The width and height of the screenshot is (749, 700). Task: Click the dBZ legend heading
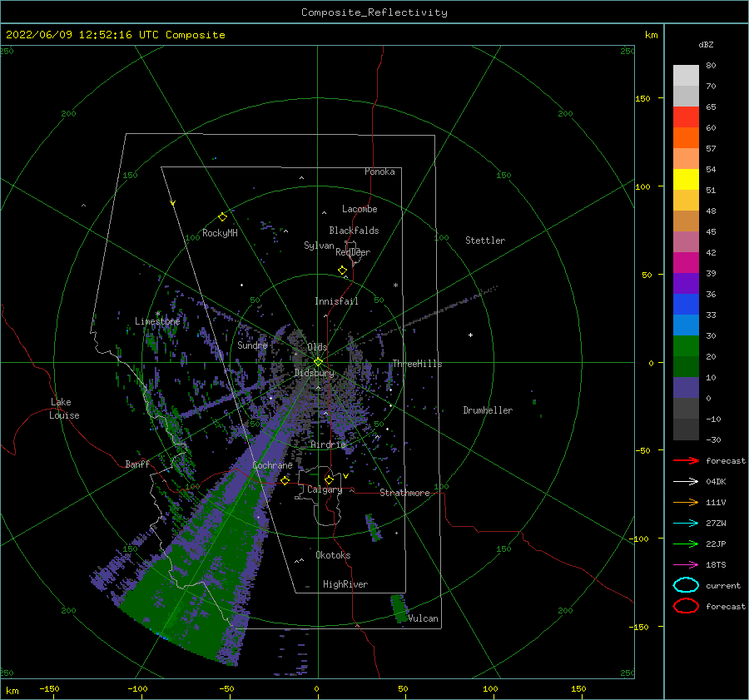(x=706, y=44)
